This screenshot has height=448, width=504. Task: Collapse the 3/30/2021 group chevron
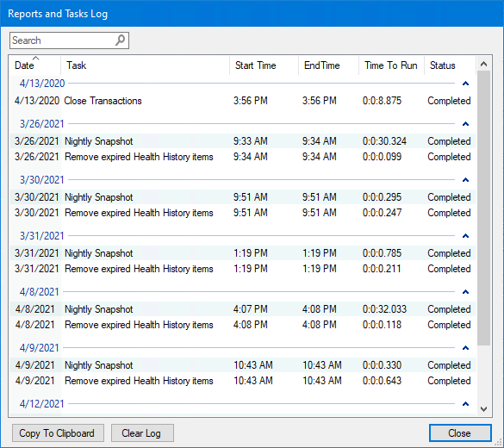coord(465,180)
